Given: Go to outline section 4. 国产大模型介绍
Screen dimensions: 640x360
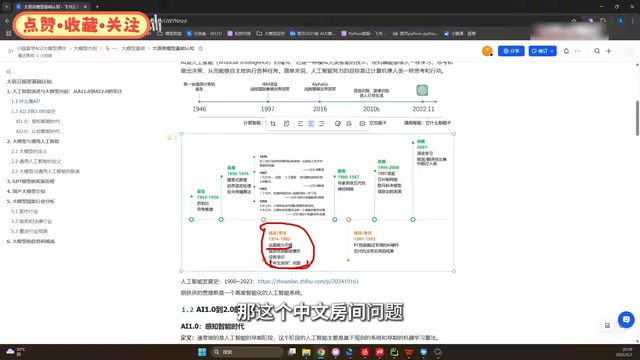Looking at the screenshot, I should (26, 191).
